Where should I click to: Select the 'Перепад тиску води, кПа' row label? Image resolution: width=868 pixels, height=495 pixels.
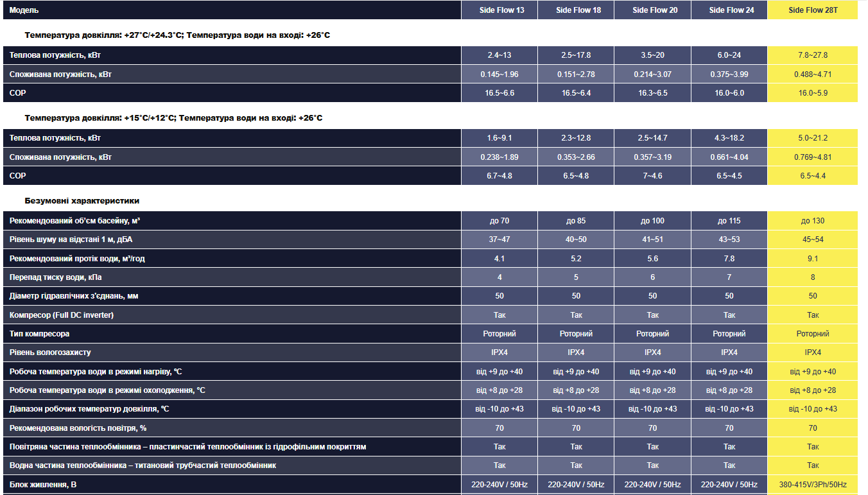(x=55, y=277)
